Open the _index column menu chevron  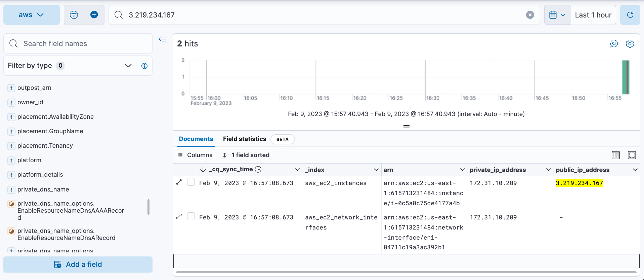pos(376,170)
